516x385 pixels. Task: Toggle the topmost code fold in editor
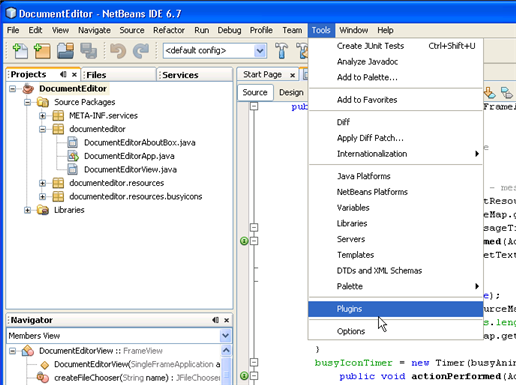click(x=254, y=106)
